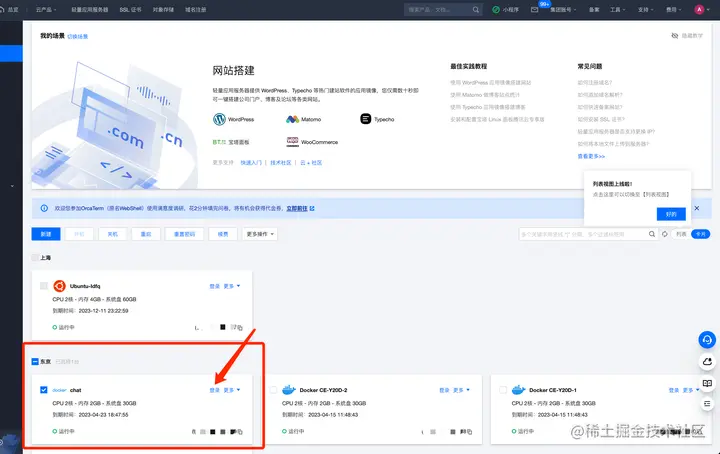
Task: Close the survey banner with X
Action: coord(697,208)
